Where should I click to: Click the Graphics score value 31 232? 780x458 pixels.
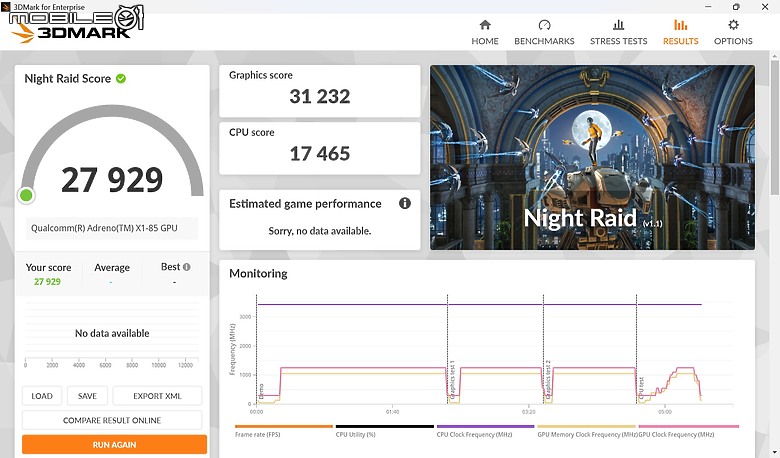point(320,96)
